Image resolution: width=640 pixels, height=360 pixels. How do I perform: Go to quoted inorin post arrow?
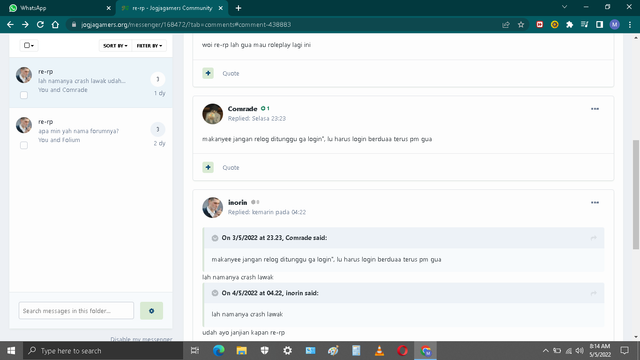pyautogui.click(x=593, y=293)
